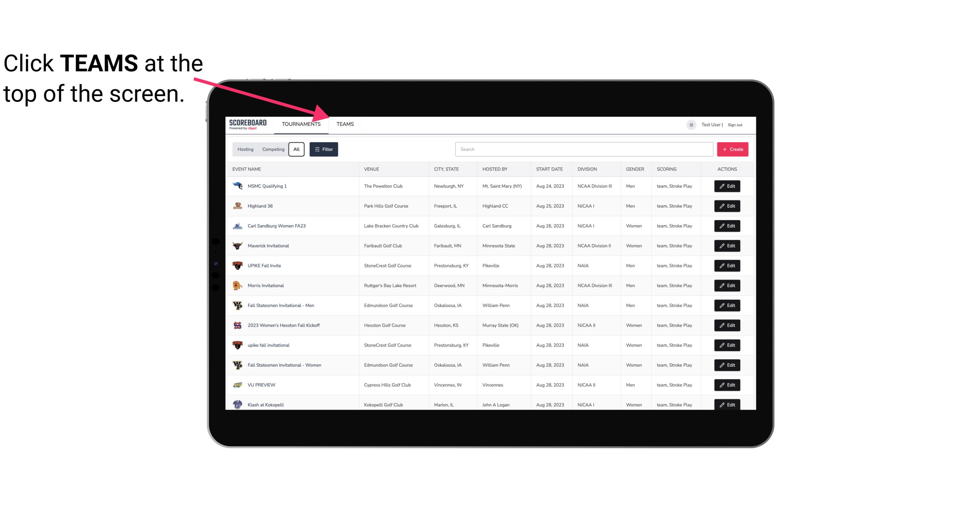Click the Create button

point(732,149)
